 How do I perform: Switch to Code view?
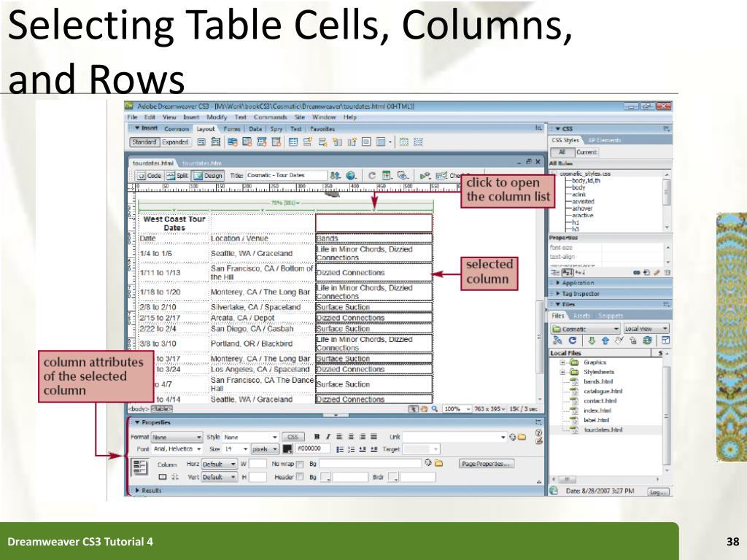click(x=149, y=176)
